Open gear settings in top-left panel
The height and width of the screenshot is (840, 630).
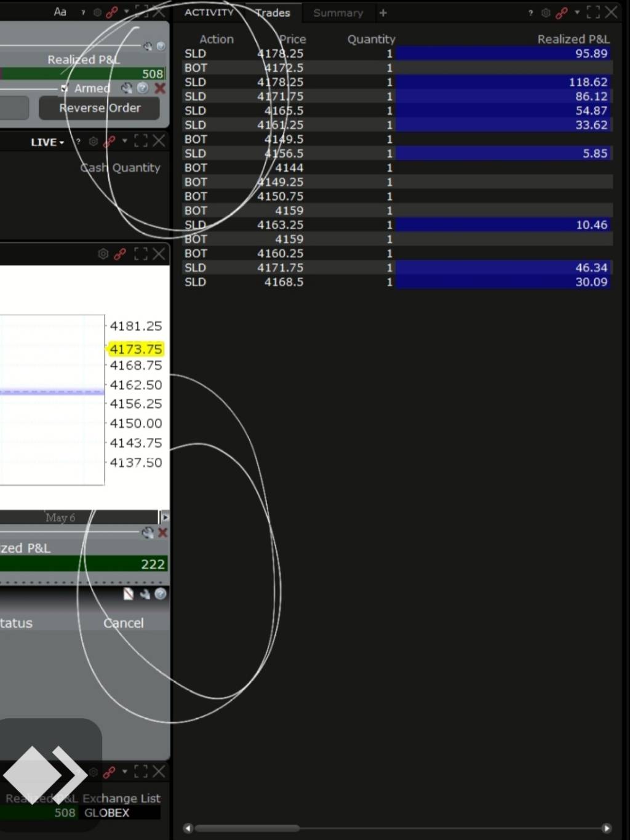coord(97,12)
